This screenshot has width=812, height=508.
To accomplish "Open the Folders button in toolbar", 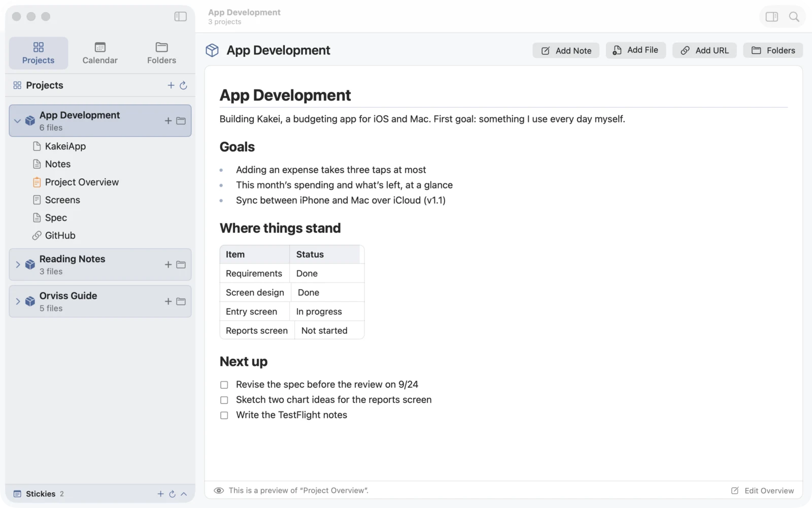I will [773, 50].
